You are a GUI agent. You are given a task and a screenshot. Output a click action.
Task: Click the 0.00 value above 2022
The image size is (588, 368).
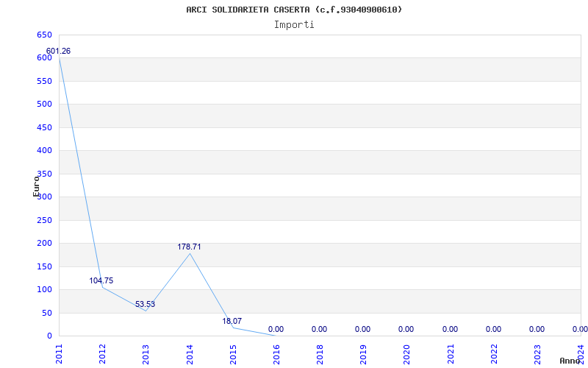pyautogui.click(x=493, y=329)
